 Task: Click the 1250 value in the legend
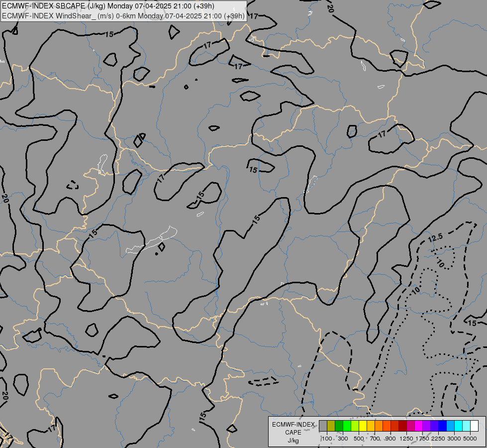tap(406, 439)
